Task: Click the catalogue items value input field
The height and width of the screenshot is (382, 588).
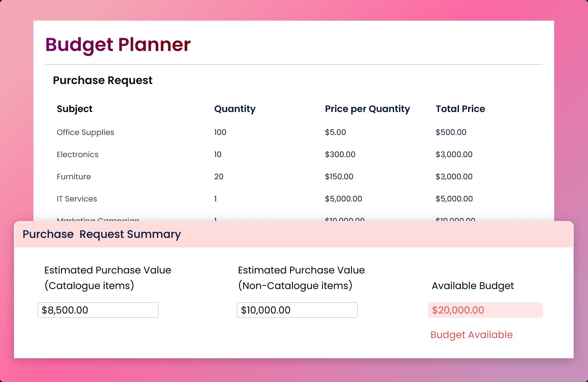Action: tap(98, 310)
